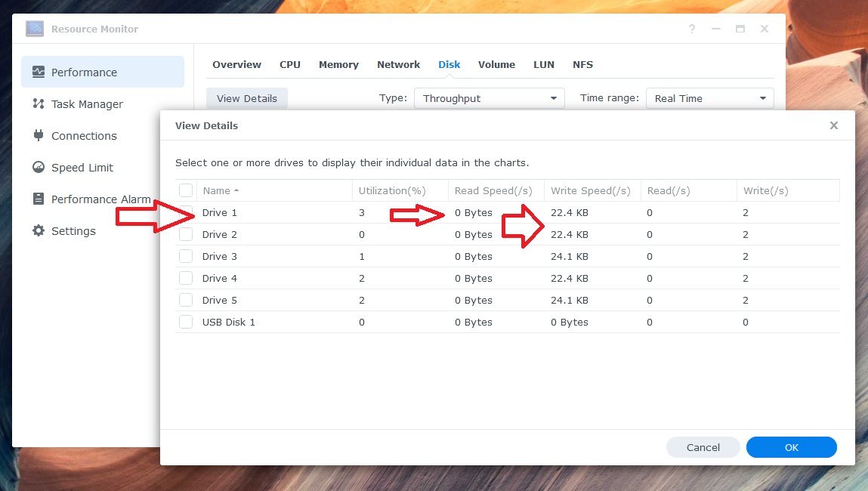Select the Speed Limit gauge icon
868x491 pixels.
click(38, 168)
